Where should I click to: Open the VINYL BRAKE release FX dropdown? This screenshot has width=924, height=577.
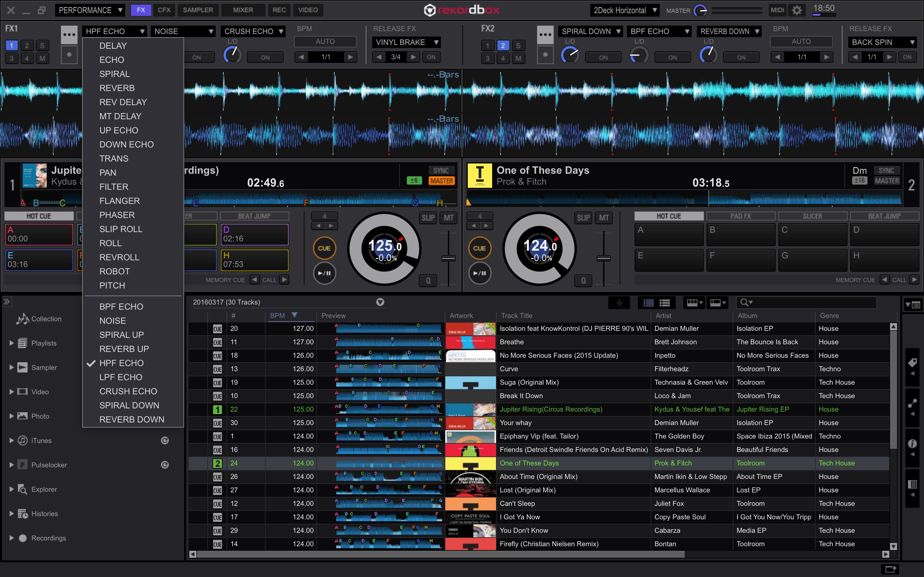pos(406,42)
